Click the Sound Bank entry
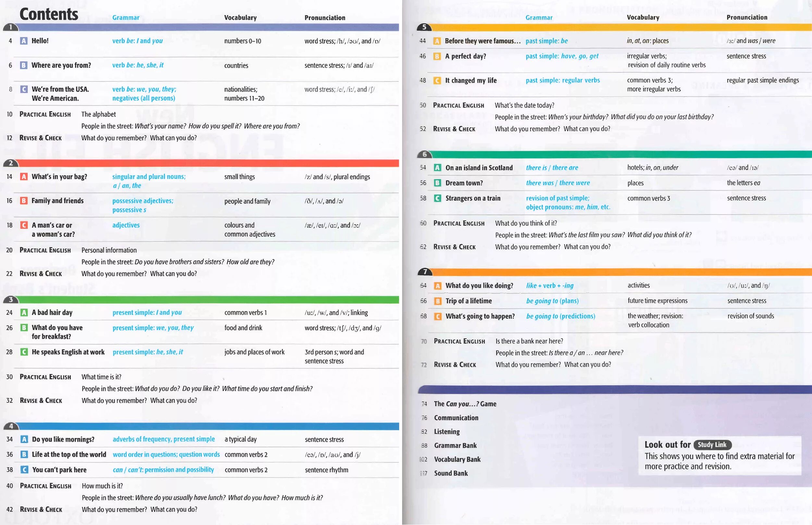The image size is (812, 525). pyautogui.click(x=451, y=473)
